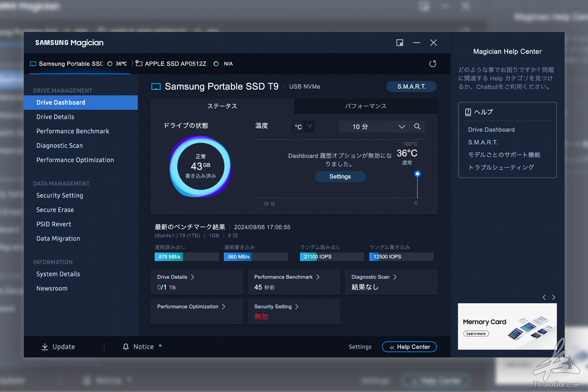
Task: Open トラブルシューティング help link
Action: [501, 167]
